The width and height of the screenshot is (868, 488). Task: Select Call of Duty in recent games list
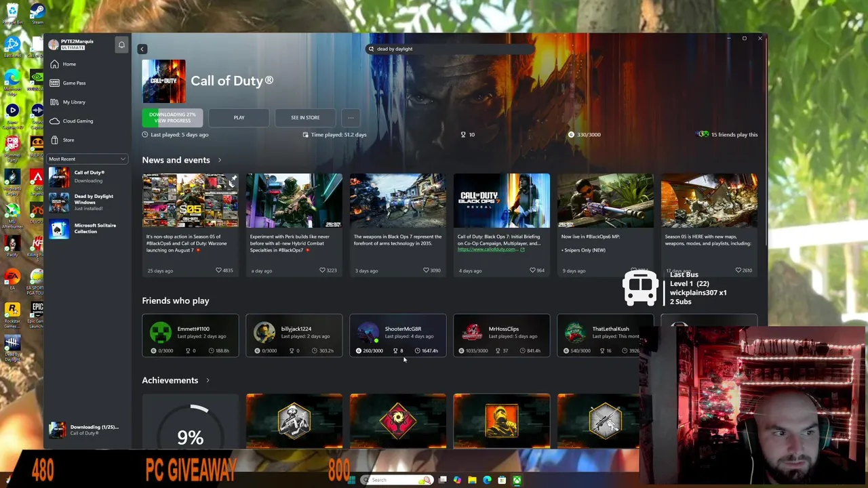pos(87,176)
